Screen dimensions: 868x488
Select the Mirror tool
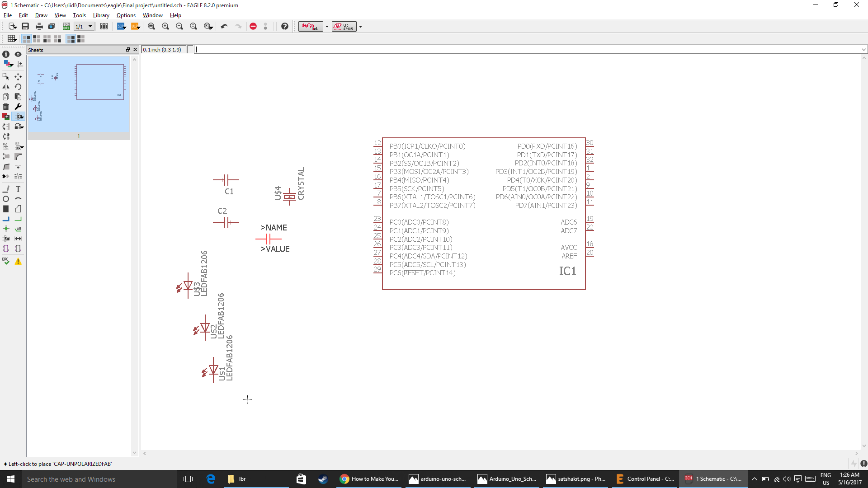click(x=6, y=86)
